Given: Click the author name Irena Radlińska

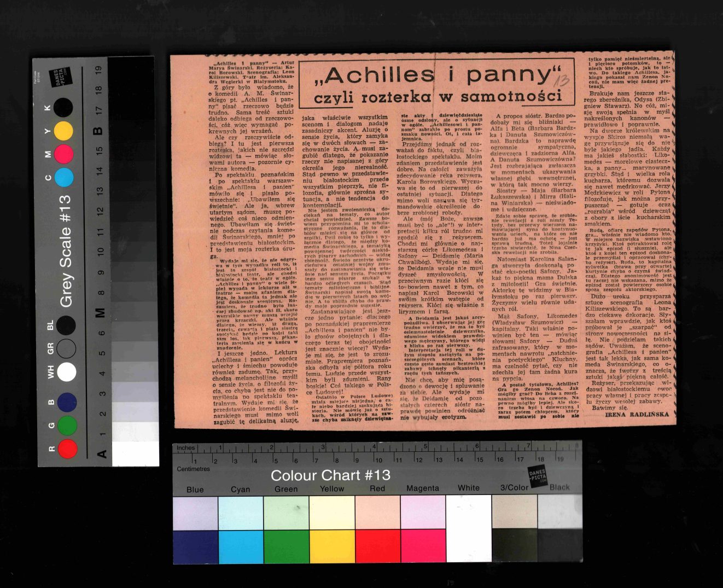Looking at the screenshot, I should pos(637,415).
